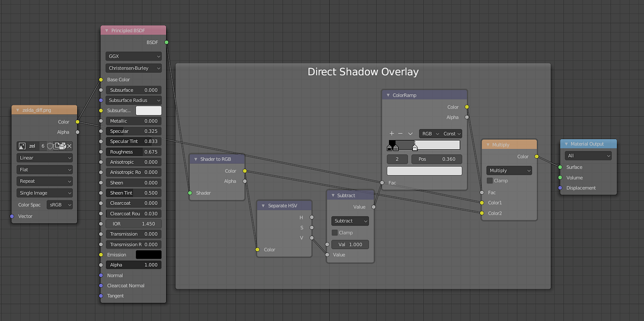Click the image users count button showing 6
The image size is (644, 321).
click(43, 146)
